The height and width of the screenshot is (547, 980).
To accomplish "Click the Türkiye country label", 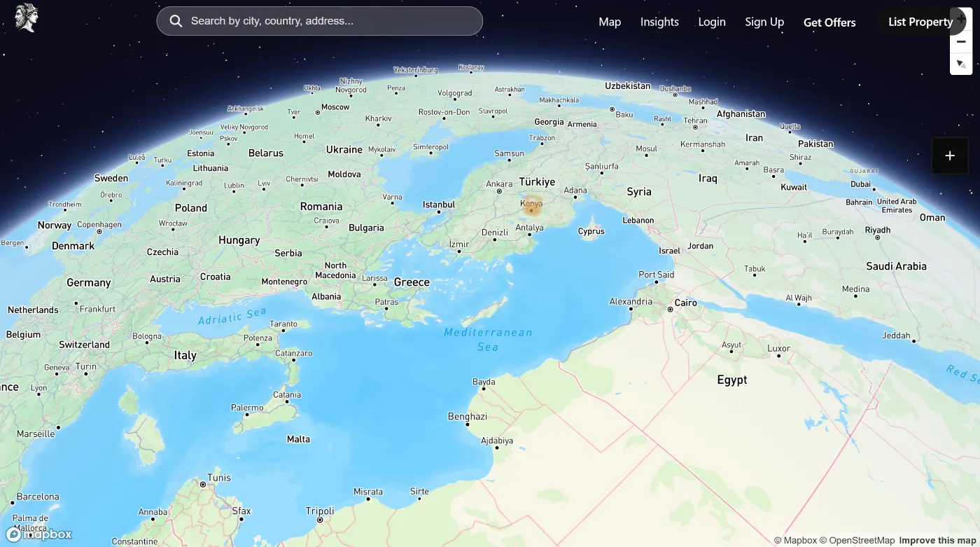I will (537, 181).
